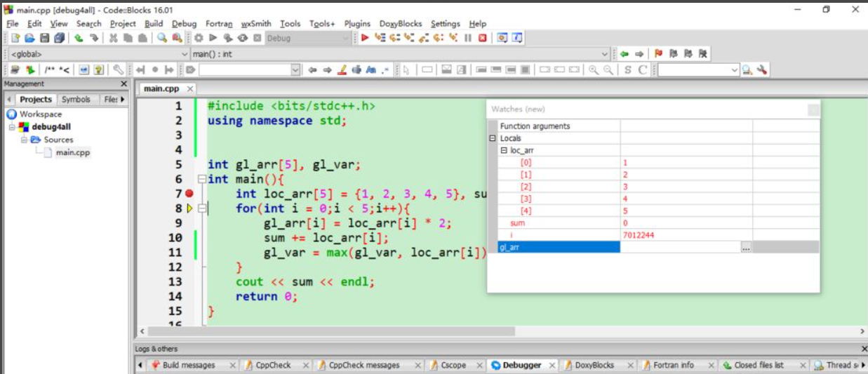Screen dimensions: 868x374
Task: Toggle the breakpoint on line 7
Action: pos(189,194)
